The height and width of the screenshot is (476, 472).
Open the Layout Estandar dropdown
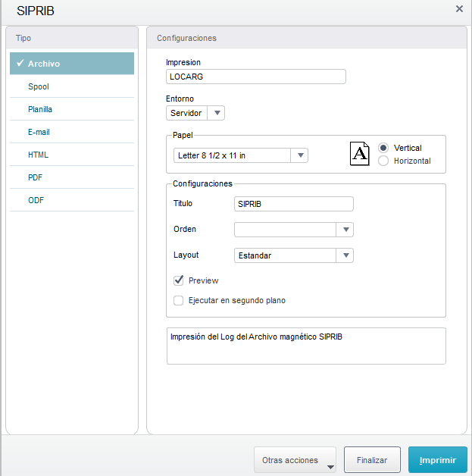(294, 255)
